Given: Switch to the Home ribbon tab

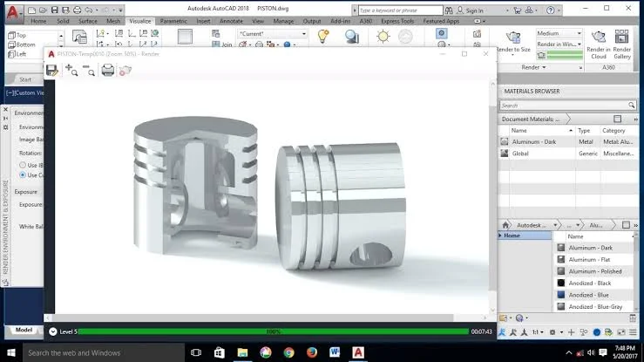Looking at the screenshot, I should pyautogui.click(x=38, y=21).
